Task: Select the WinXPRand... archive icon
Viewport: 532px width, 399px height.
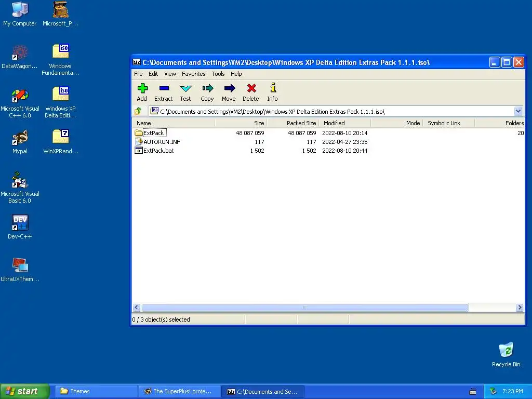Action: (x=61, y=142)
